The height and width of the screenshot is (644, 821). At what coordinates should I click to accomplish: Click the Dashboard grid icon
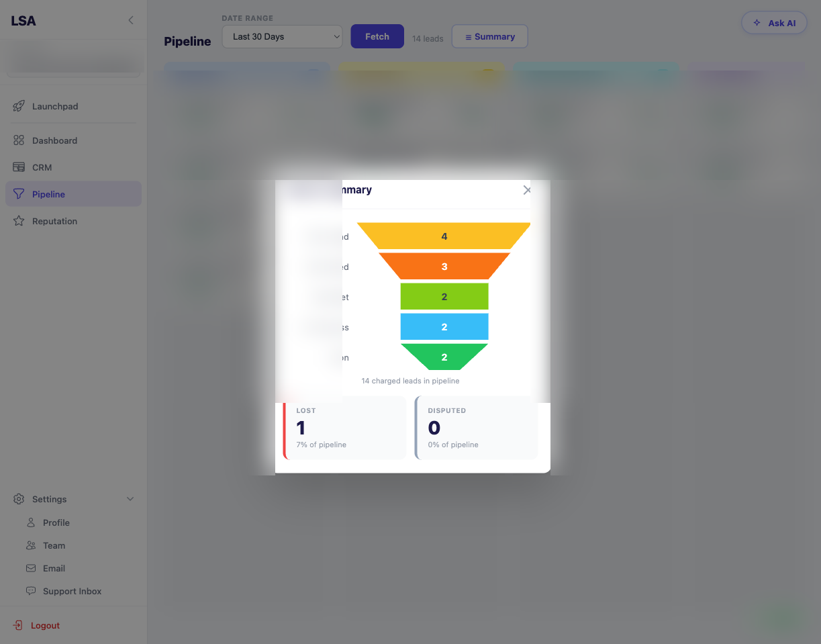click(x=19, y=140)
